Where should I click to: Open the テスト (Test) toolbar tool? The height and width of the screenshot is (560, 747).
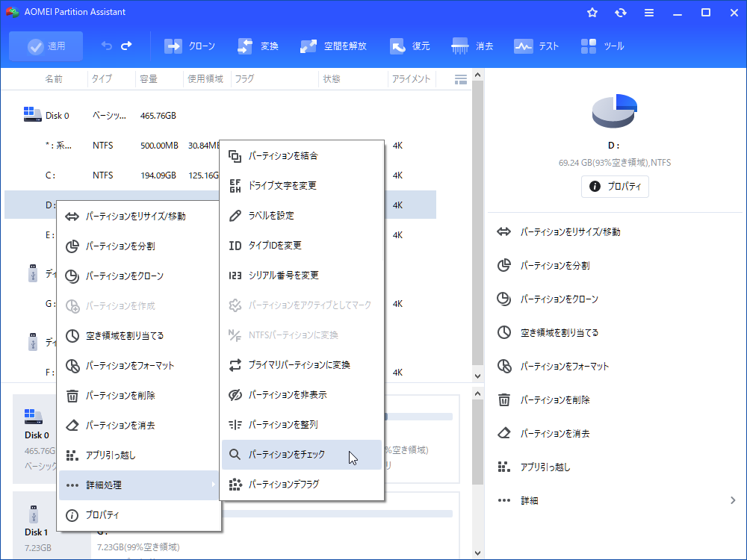(x=523, y=46)
